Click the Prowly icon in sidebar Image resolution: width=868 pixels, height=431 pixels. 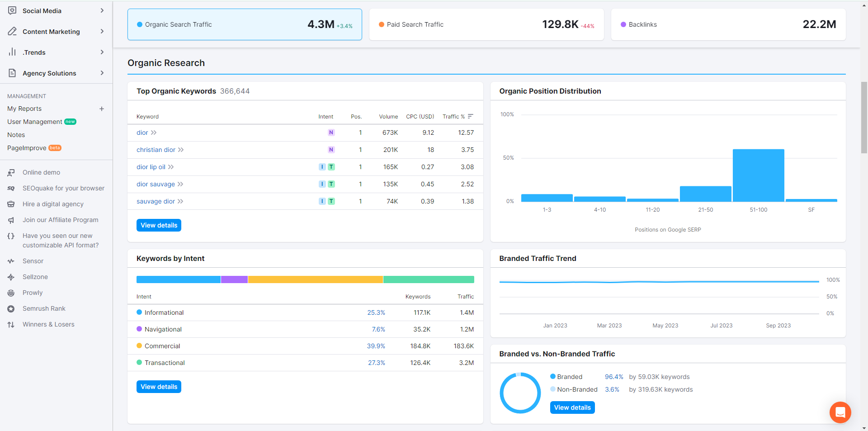[x=11, y=293]
